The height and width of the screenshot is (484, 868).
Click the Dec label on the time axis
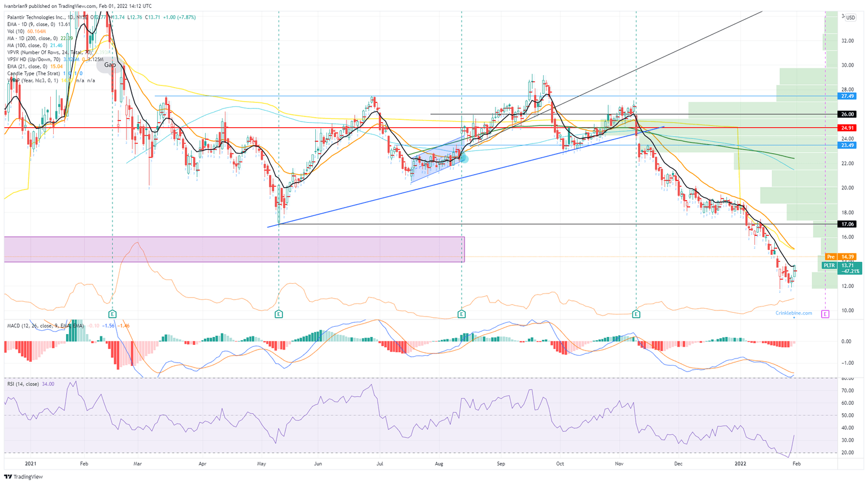679,464
